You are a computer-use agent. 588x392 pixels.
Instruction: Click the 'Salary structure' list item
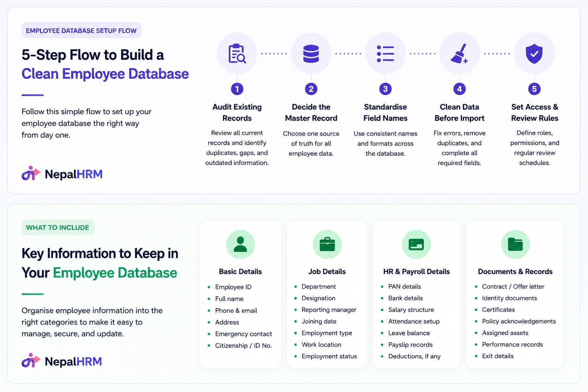coord(411,310)
